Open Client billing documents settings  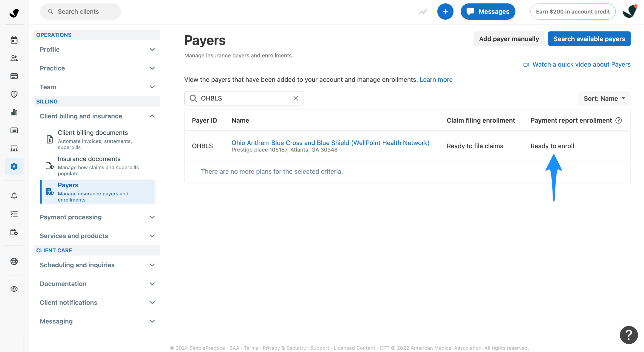(x=98, y=139)
